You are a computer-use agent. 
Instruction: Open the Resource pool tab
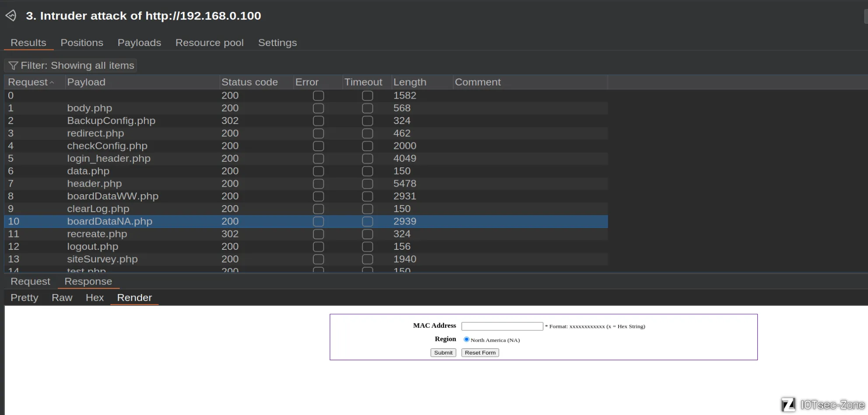click(210, 43)
